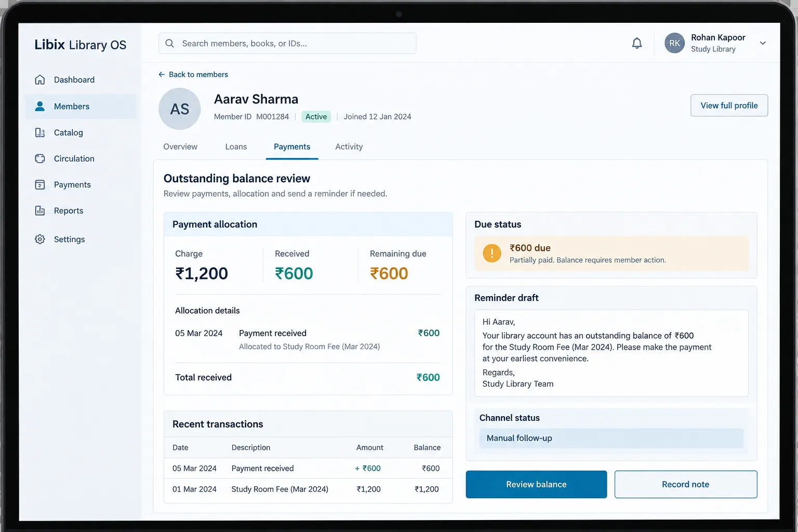Click the orange Remaining due ₹600 value
The height and width of the screenshot is (532, 798).
click(389, 273)
